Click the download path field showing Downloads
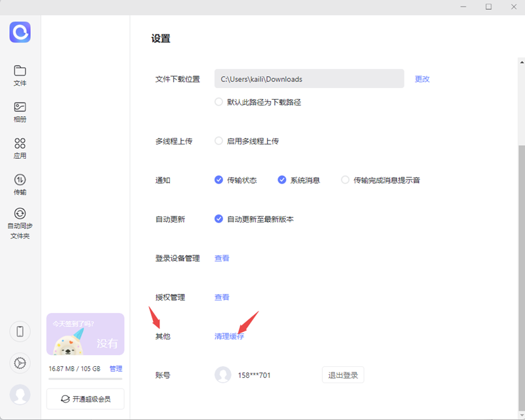 tap(309, 79)
